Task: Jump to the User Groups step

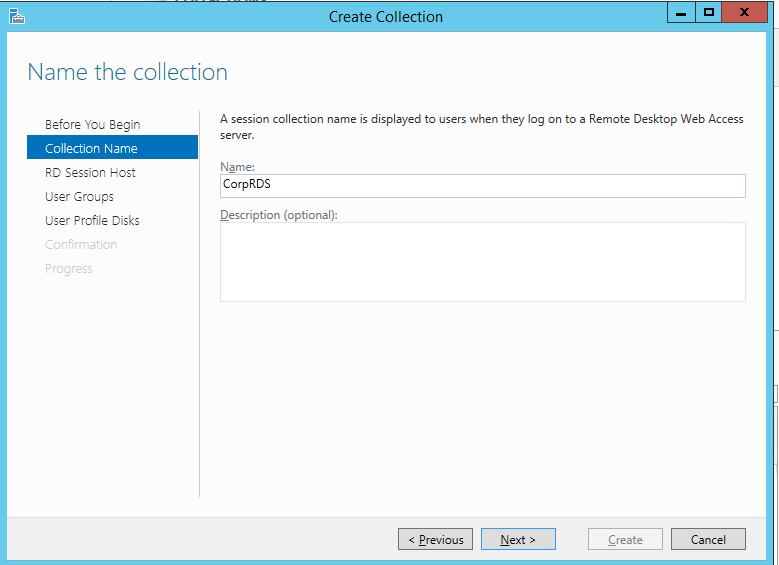Action: tap(79, 196)
